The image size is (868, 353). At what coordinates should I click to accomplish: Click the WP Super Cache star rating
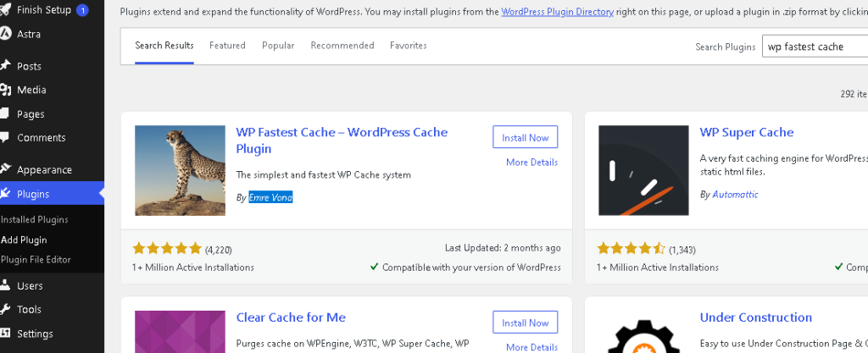point(631,249)
